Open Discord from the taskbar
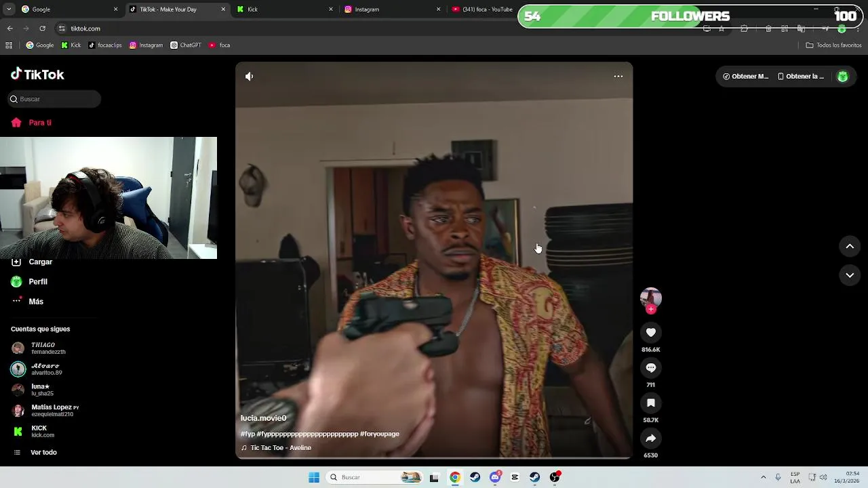 [495, 477]
